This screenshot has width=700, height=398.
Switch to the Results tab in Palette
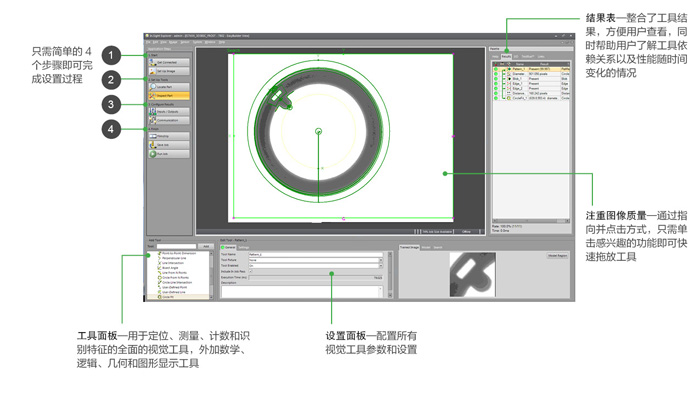[506, 57]
